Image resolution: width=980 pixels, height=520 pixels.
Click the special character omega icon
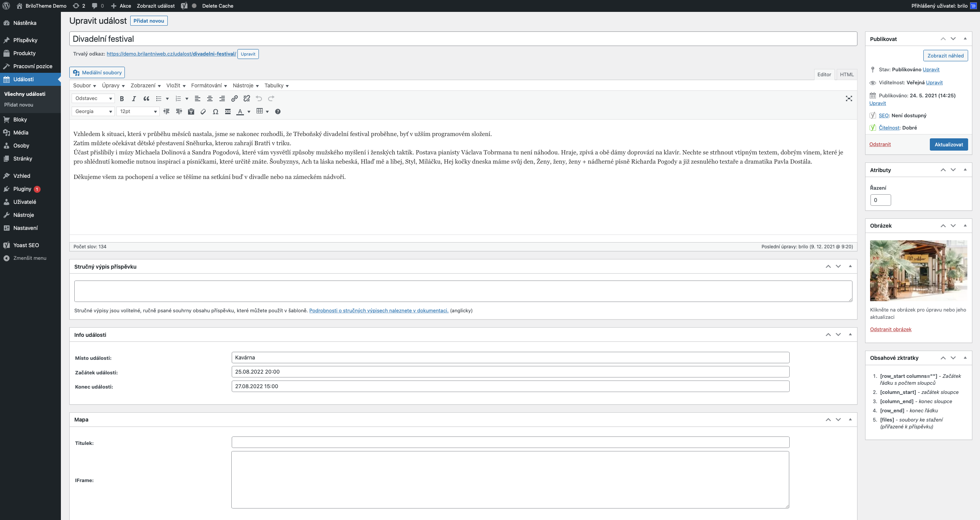coord(216,112)
